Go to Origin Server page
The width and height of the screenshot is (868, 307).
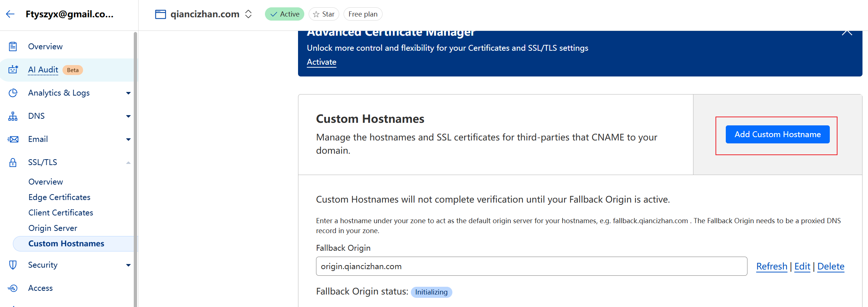coord(53,228)
